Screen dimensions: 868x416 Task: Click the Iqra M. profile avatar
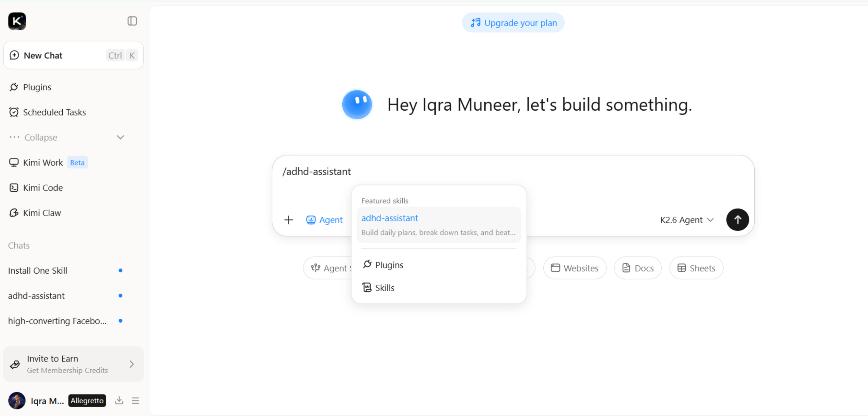coord(17,401)
